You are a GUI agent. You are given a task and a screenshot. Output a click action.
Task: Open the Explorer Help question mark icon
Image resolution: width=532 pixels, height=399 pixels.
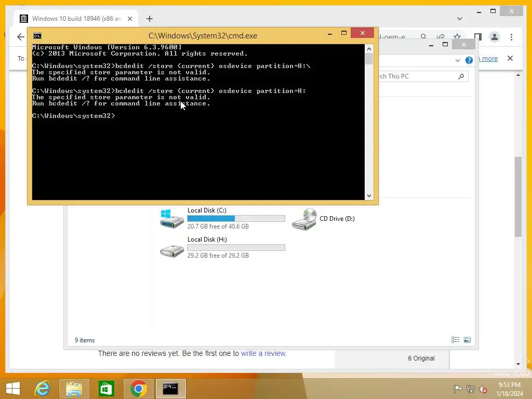[x=469, y=60]
